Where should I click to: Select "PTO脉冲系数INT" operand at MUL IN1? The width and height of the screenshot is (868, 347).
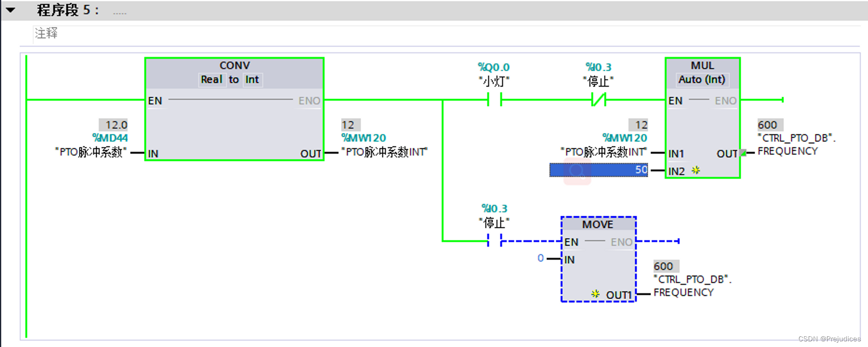click(x=604, y=152)
